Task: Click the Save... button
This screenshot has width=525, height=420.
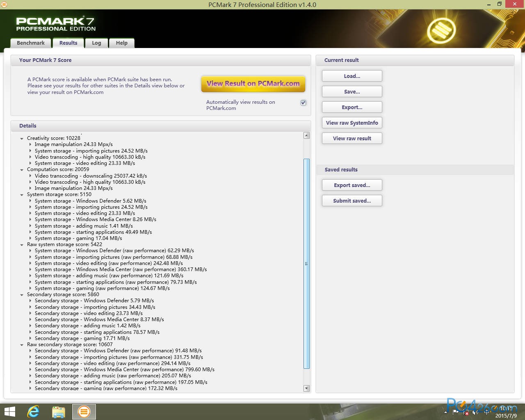Action: pyautogui.click(x=352, y=91)
